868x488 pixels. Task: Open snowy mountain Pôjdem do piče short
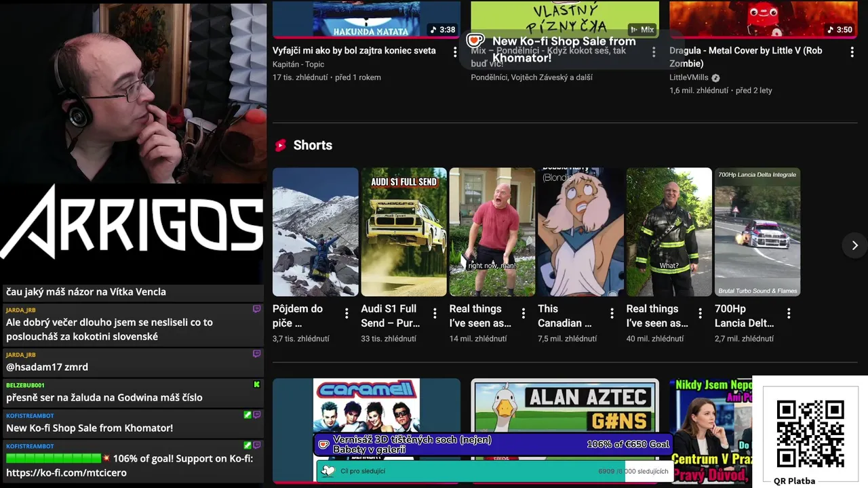315,232
